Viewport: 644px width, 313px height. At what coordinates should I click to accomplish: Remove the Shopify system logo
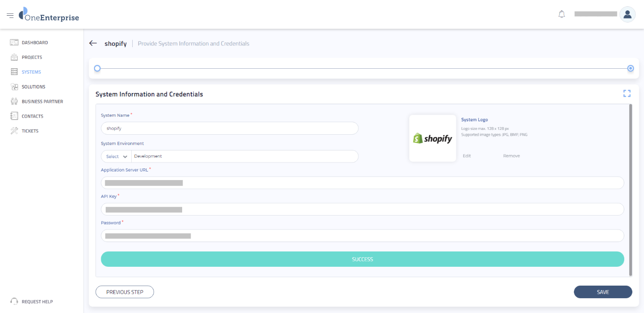[x=511, y=155]
